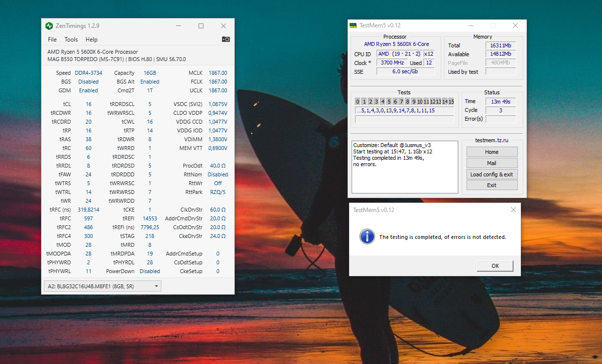Click test number 15 box
Image resolution: width=602 pixels, height=364 pixels.
[x=451, y=102]
